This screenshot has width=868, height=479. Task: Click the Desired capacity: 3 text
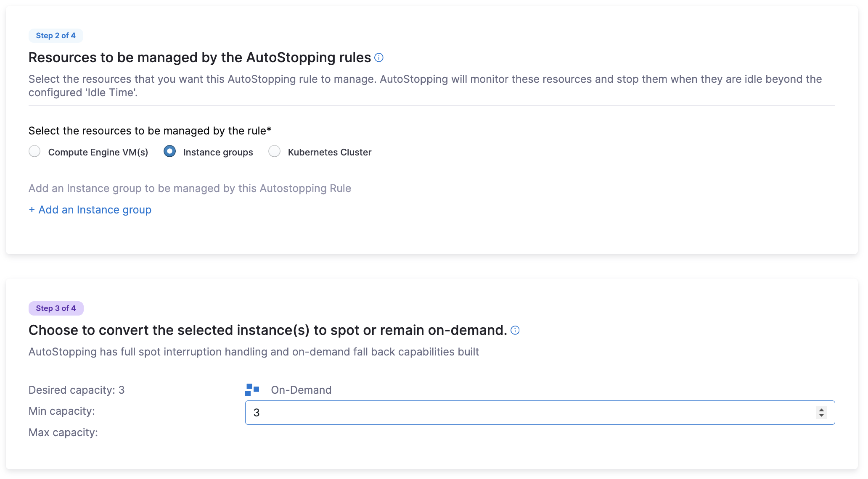point(77,390)
